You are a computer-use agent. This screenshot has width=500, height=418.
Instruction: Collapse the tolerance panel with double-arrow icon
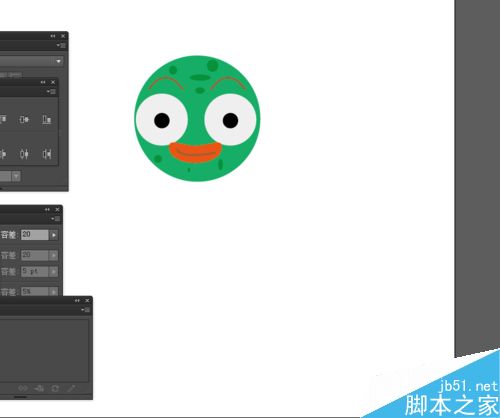47,209
